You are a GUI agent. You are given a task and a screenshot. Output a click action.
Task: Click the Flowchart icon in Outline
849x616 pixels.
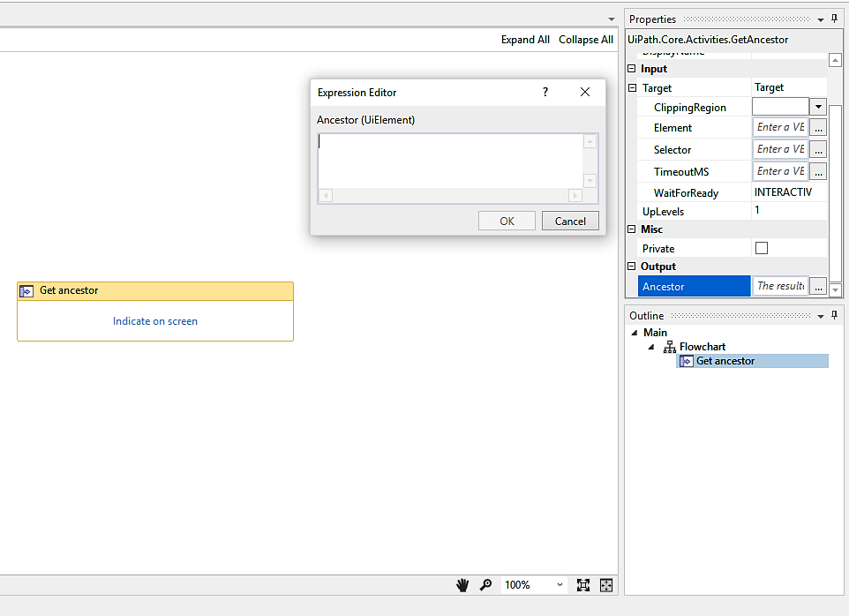[670, 347]
